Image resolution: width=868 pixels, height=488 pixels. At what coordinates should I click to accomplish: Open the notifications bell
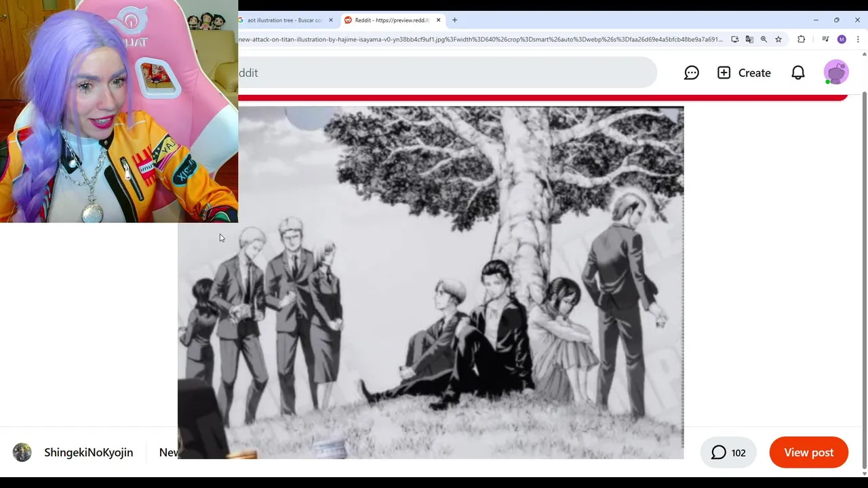point(798,73)
